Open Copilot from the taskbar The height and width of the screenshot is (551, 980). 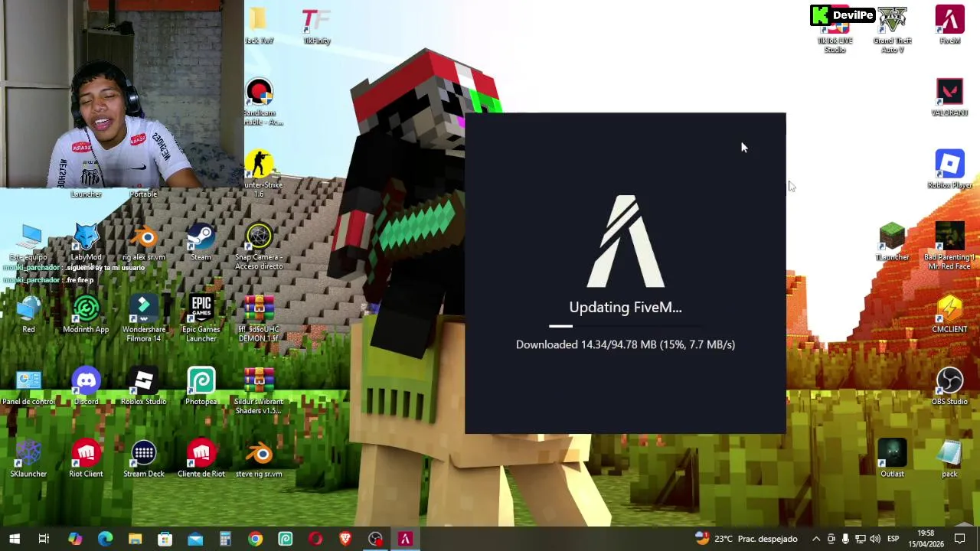74,539
